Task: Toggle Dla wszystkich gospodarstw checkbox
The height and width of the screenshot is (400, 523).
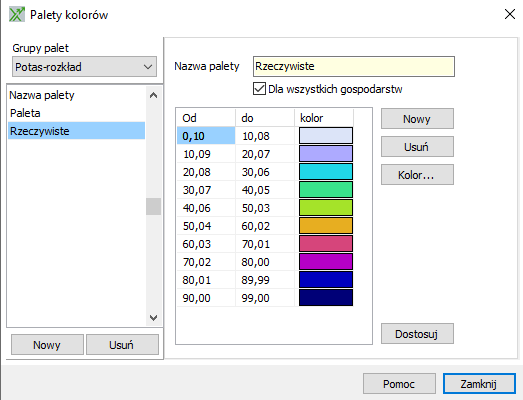Action: point(259,89)
